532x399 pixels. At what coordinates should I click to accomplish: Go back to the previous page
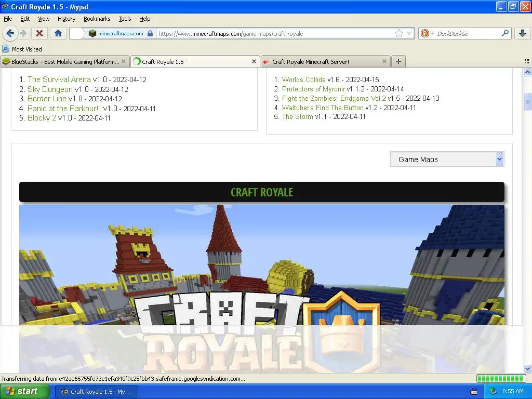tap(10, 33)
